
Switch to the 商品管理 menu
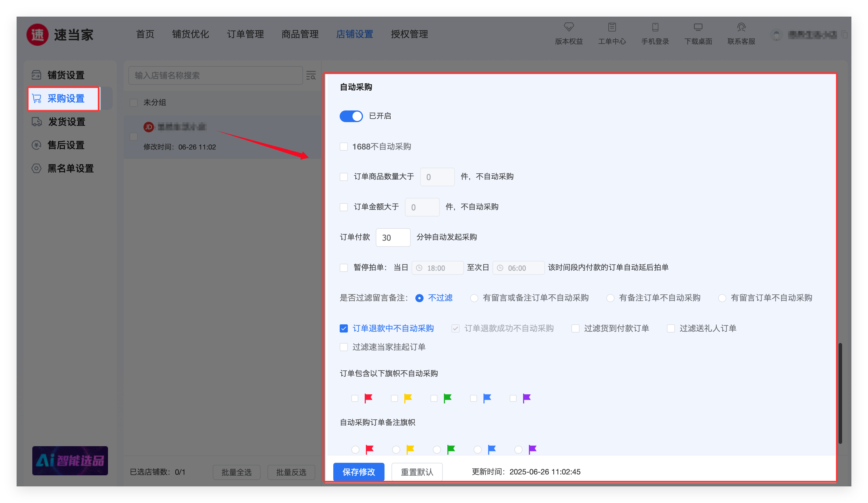[x=300, y=34]
